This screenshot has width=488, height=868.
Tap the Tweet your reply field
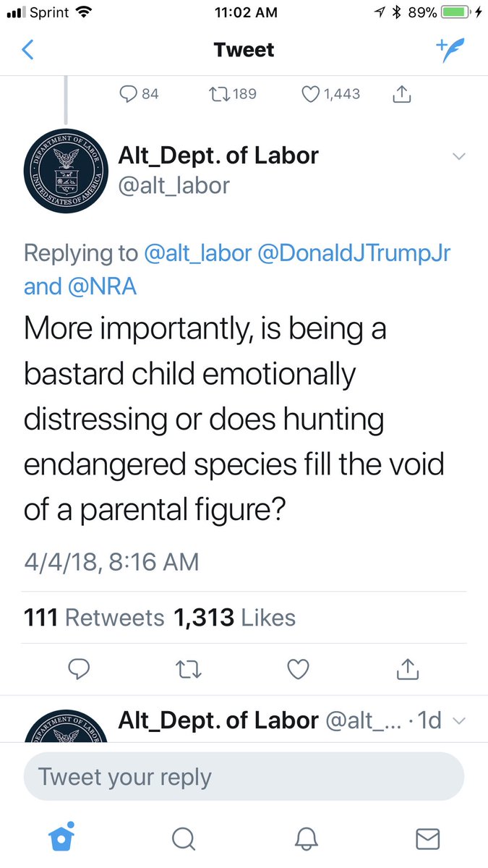(x=244, y=777)
